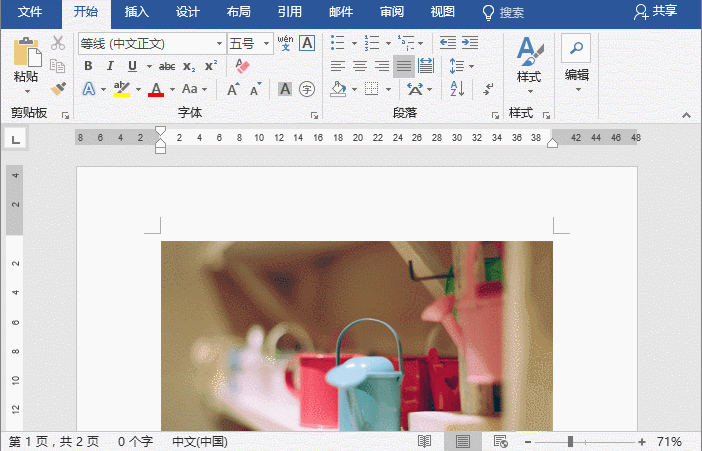Open the phonetic guide (wén) tool
702x451 pixels.
285,43
